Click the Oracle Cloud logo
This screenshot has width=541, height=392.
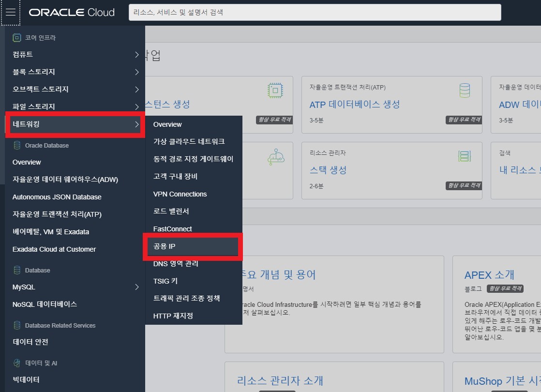[x=72, y=13]
